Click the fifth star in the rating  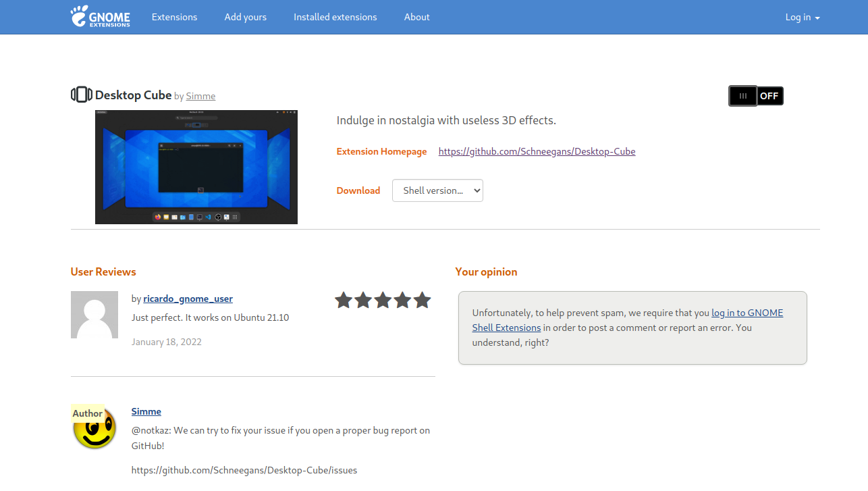click(422, 300)
